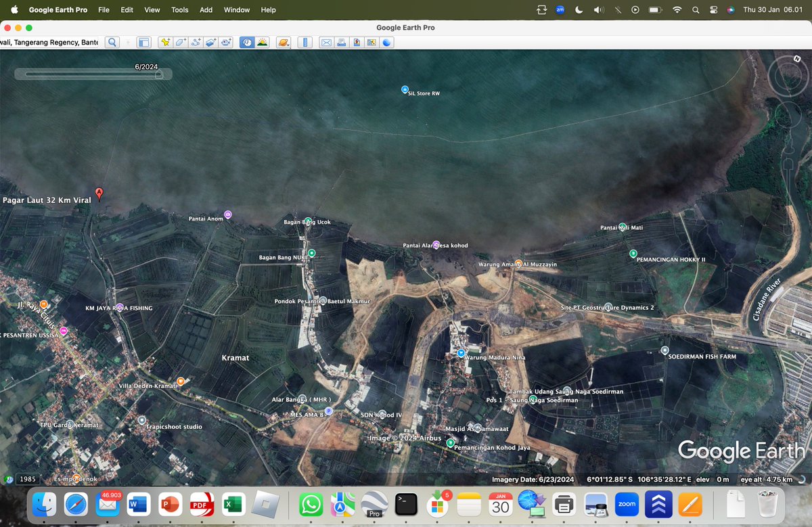The height and width of the screenshot is (527, 812).
Task: Click the 6/2024 time slider thumb
Action: pyautogui.click(x=159, y=74)
